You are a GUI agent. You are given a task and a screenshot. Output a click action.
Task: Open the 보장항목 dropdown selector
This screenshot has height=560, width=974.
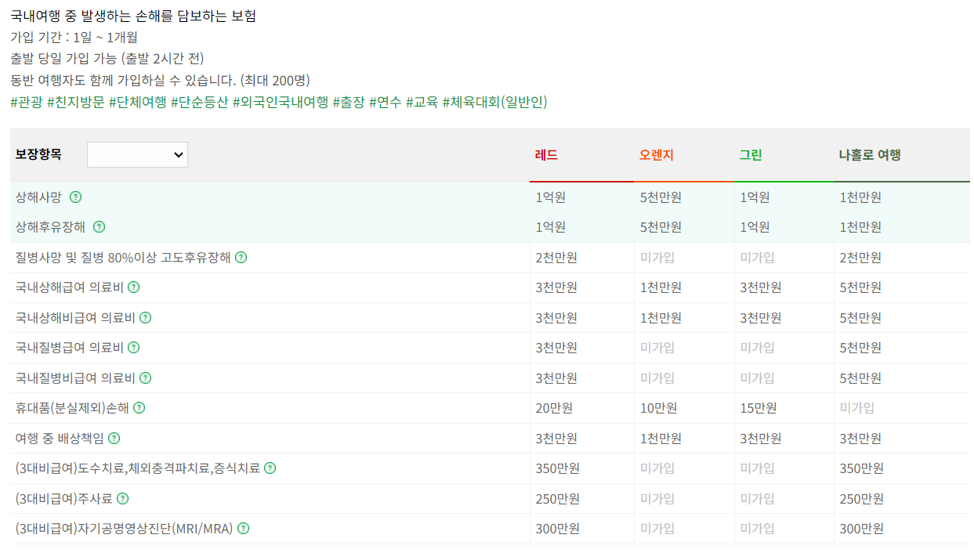pos(137,154)
